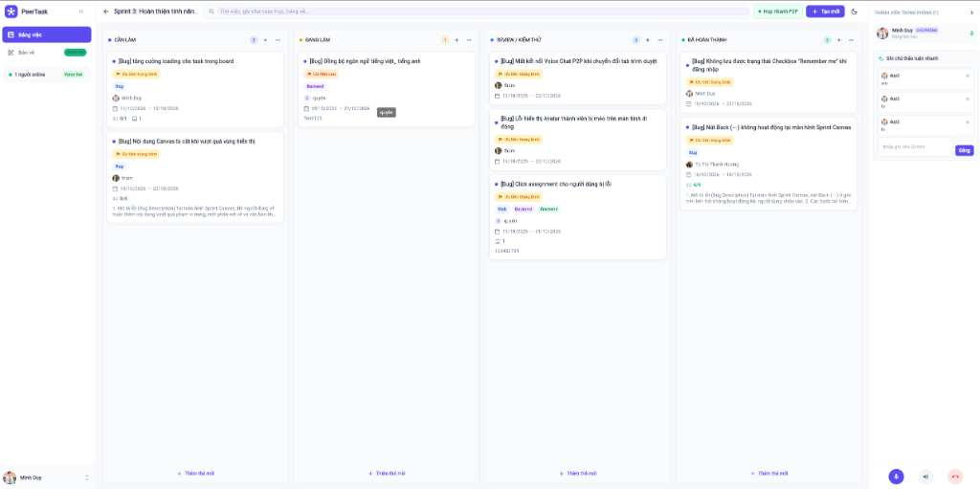
Task: Toggle speaker sound button
Action: click(x=925, y=477)
